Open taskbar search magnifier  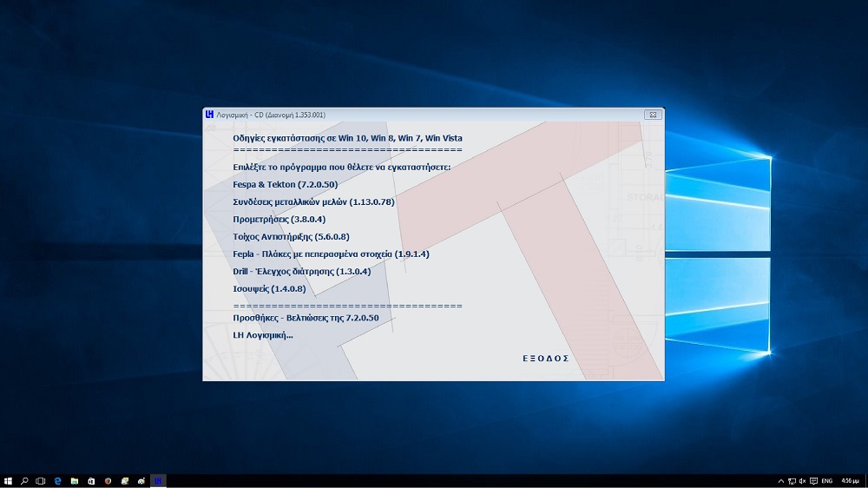tap(24, 481)
